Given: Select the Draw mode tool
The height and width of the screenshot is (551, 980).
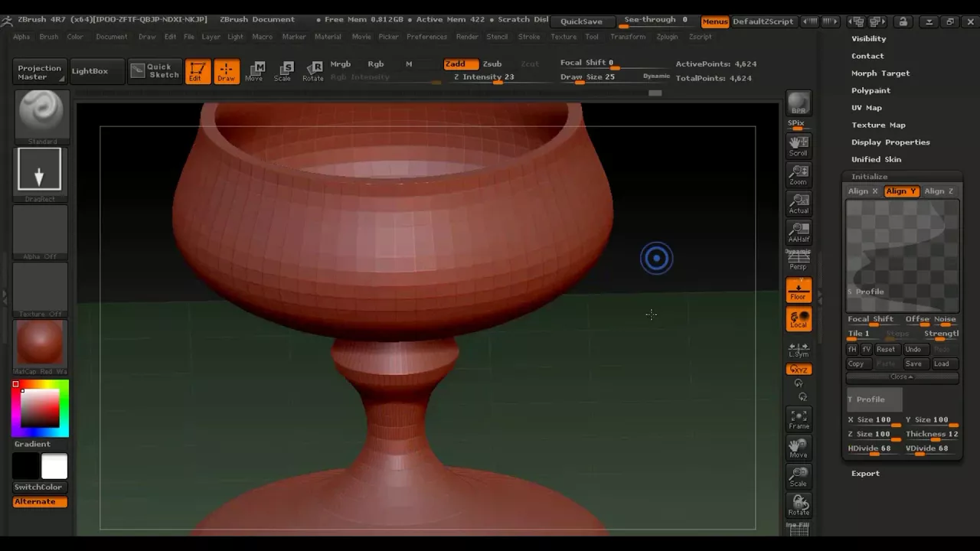Looking at the screenshot, I should tap(226, 71).
